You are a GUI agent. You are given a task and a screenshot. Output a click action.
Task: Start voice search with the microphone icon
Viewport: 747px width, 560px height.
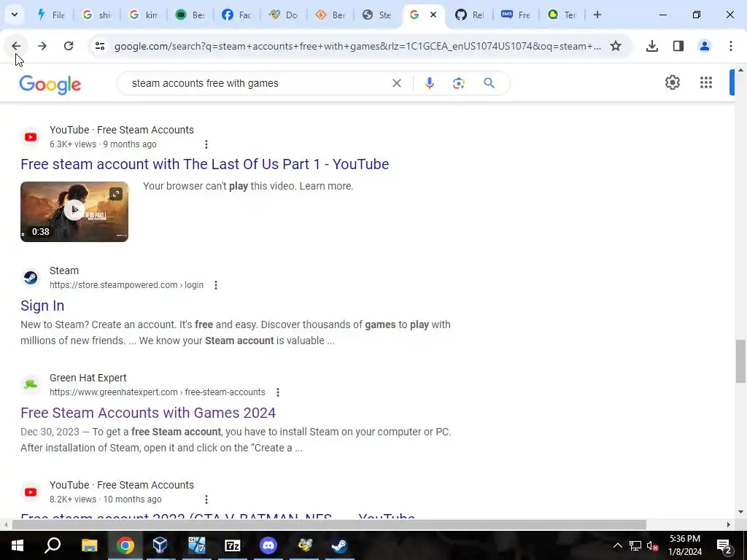tap(429, 83)
